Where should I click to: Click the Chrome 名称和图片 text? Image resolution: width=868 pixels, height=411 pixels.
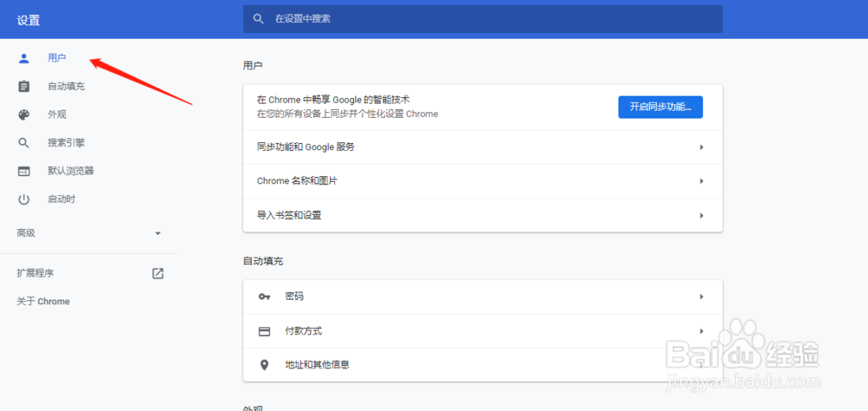297,181
